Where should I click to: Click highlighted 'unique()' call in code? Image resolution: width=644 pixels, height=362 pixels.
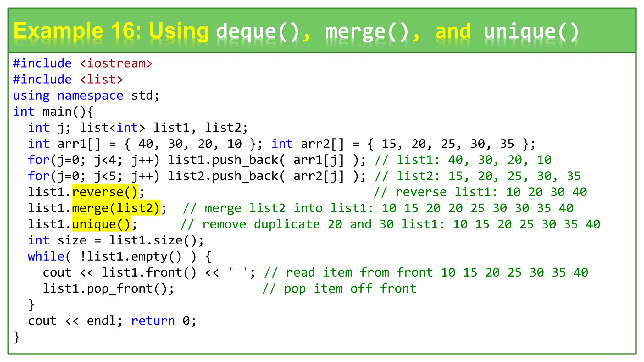coord(102,224)
